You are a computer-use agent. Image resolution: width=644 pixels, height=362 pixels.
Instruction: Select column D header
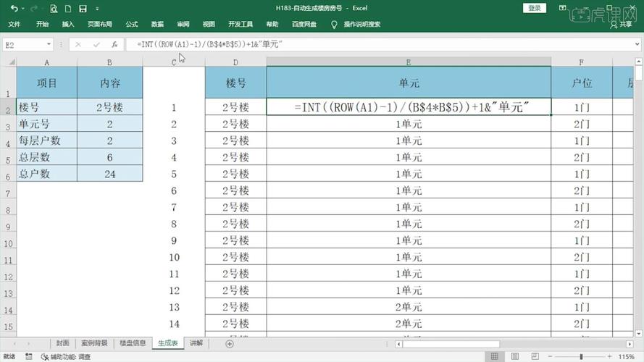pyautogui.click(x=235, y=62)
